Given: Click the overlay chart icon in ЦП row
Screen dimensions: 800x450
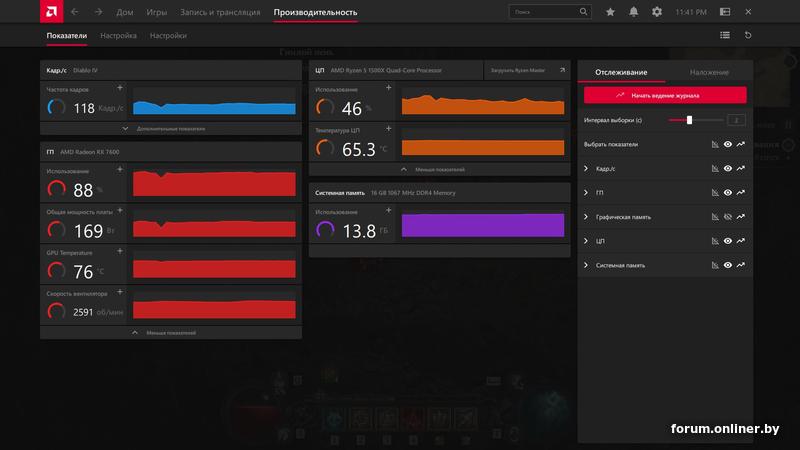Looking at the screenshot, I should tap(715, 241).
